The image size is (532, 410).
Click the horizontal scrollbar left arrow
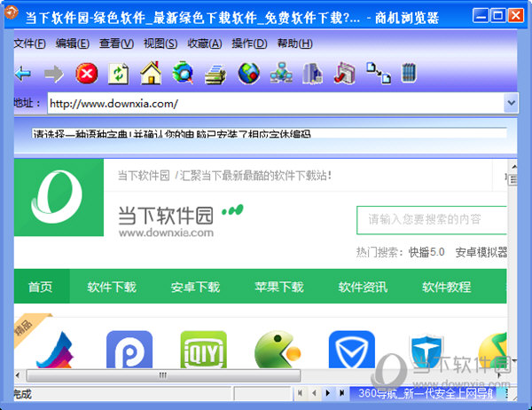[18, 375]
